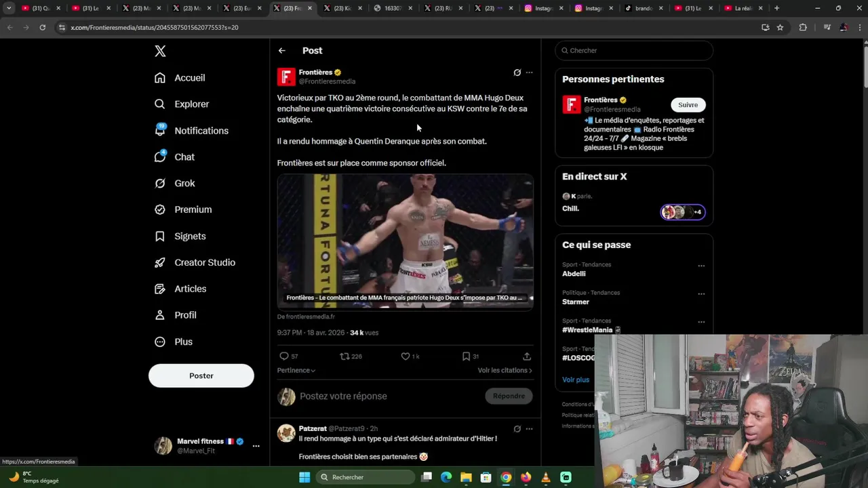Open Notifications bell icon
Screen dimensions: 868x488
[x=160, y=130]
